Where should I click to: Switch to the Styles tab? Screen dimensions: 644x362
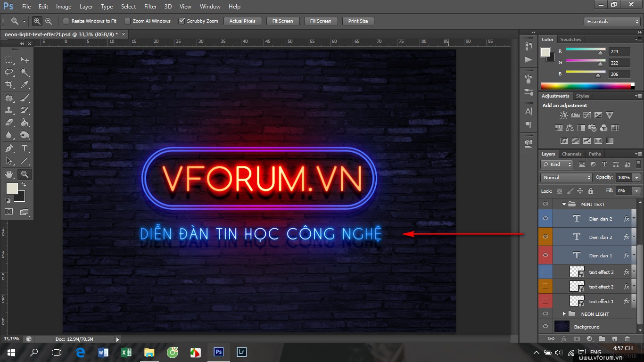tap(582, 96)
